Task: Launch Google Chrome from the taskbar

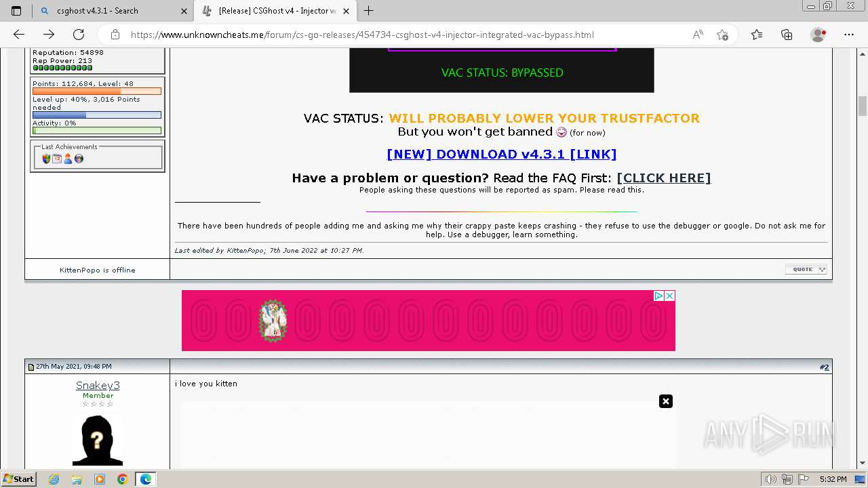Action: click(x=122, y=479)
